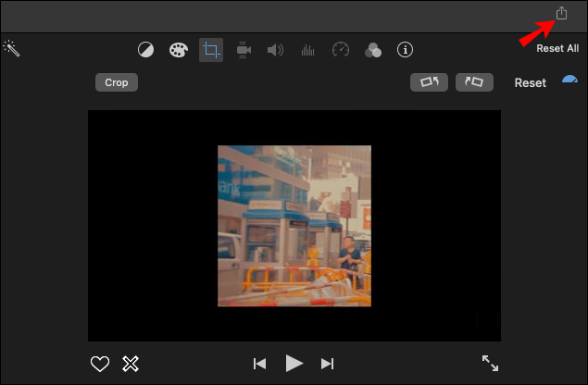
Task: Click the Share export icon
Action: (x=561, y=13)
